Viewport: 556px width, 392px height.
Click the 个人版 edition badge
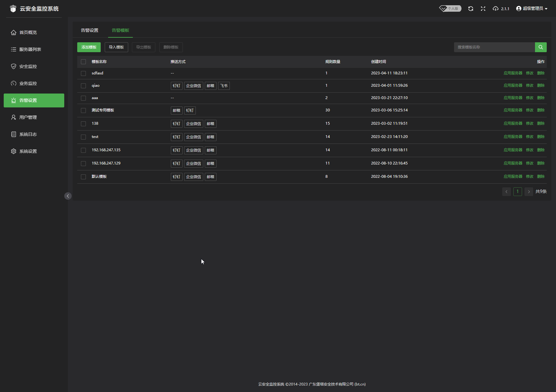(x=450, y=9)
